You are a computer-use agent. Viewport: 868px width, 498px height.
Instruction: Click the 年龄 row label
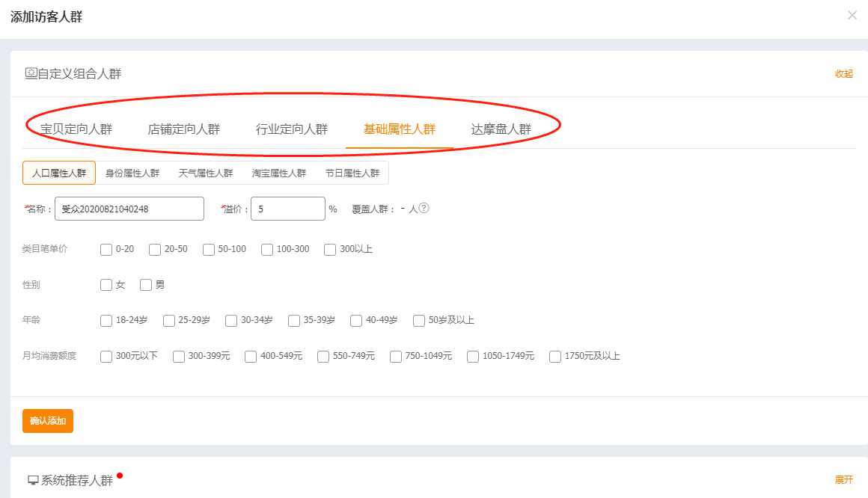tap(31, 320)
